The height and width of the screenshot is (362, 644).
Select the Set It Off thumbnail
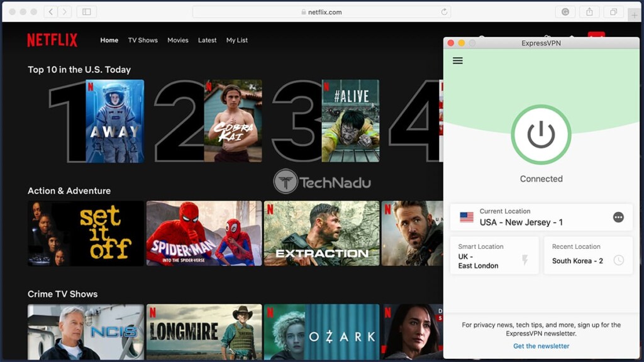pos(86,233)
